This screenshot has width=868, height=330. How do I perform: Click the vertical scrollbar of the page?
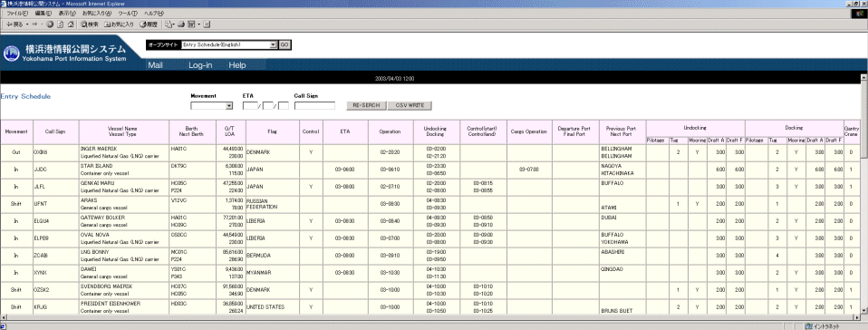click(864, 194)
